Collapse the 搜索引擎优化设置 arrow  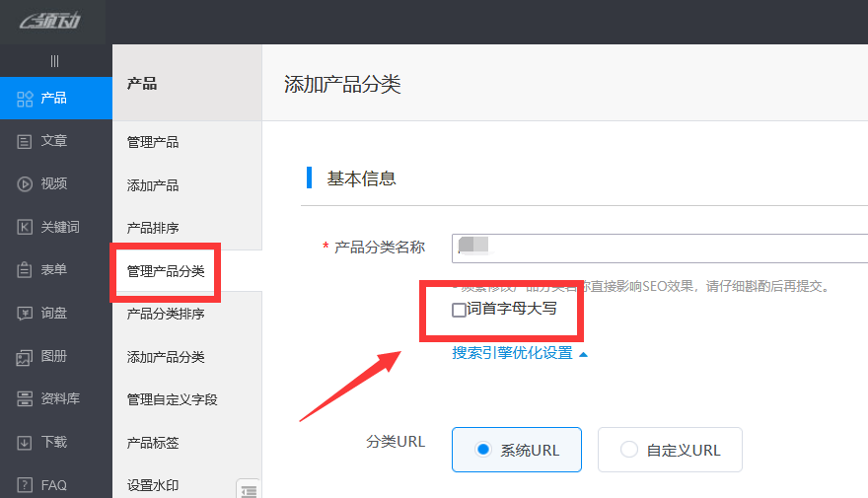583,354
